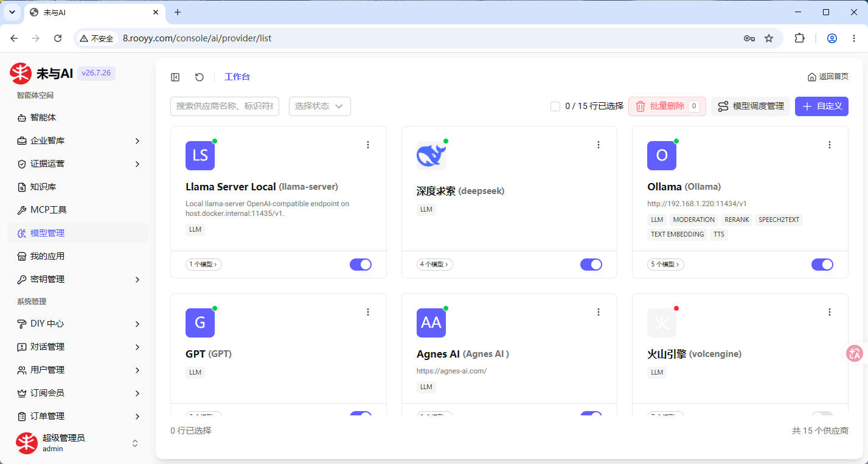Disable the 深度求索 provider toggle
This screenshot has width=868, height=464.
tap(591, 265)
